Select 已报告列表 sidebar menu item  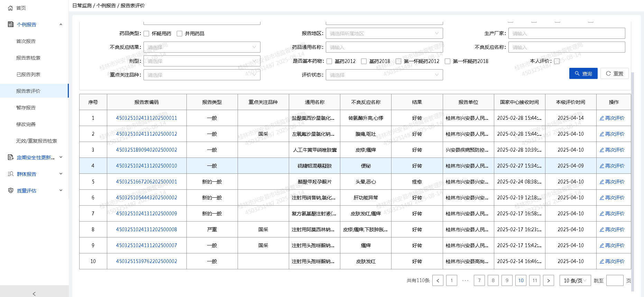coord(28,74)
